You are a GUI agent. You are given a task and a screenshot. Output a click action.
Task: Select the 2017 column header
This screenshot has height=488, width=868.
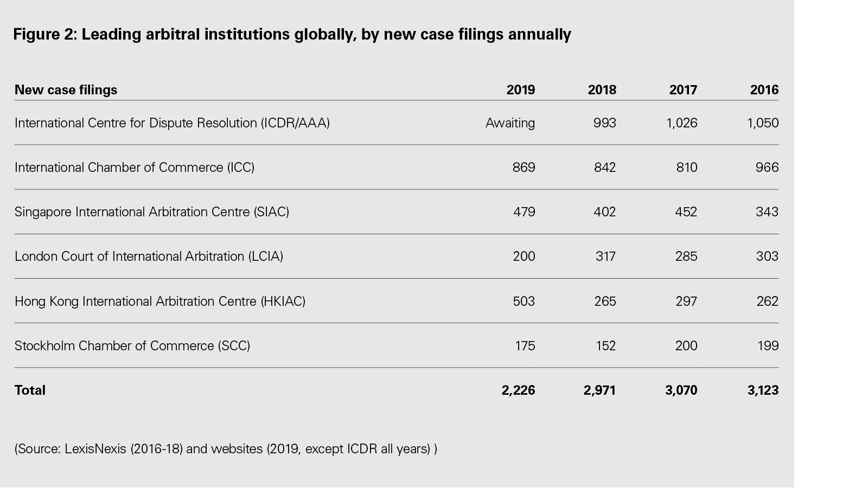[683, 89]
